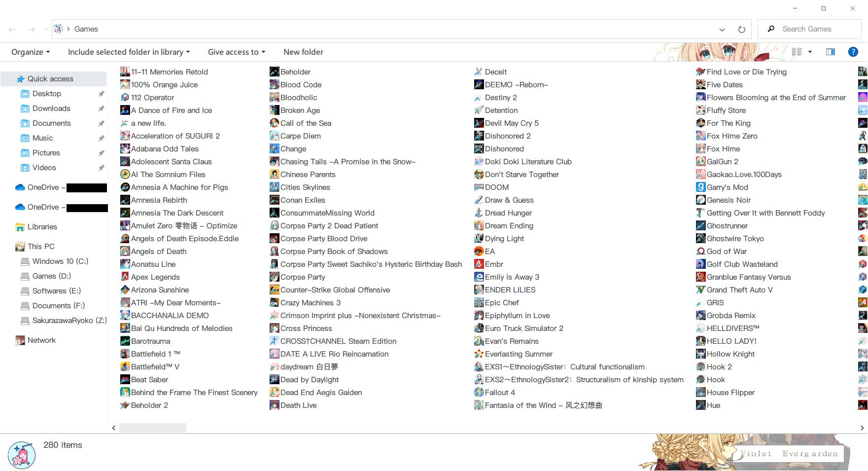Select 100% Orange Juice folder
Viewport: 868px width, 471px height.
(164, 85)
